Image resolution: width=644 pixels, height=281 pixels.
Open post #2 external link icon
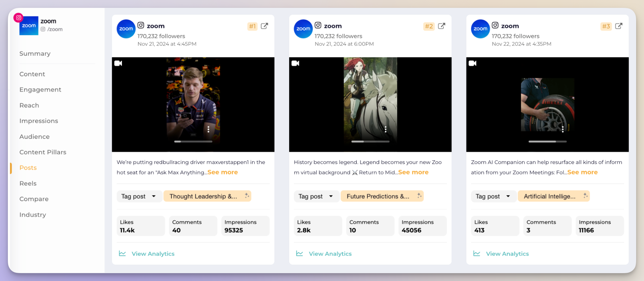coord(442,26)
